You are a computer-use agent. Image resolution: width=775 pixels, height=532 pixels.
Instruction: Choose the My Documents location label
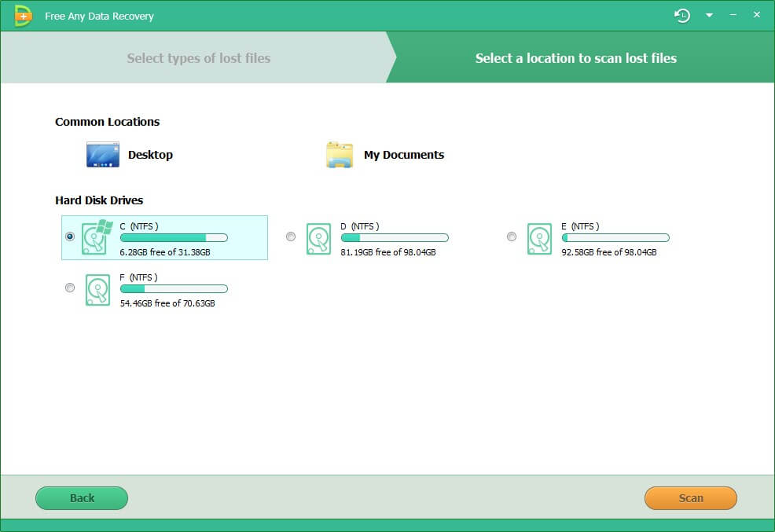[x=404, y=155]
